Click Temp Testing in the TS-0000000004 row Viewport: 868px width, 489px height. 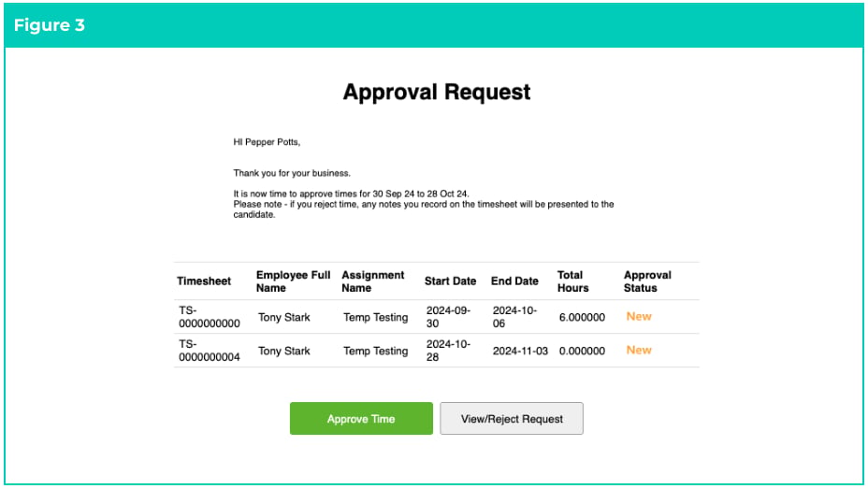coord(375,352)
